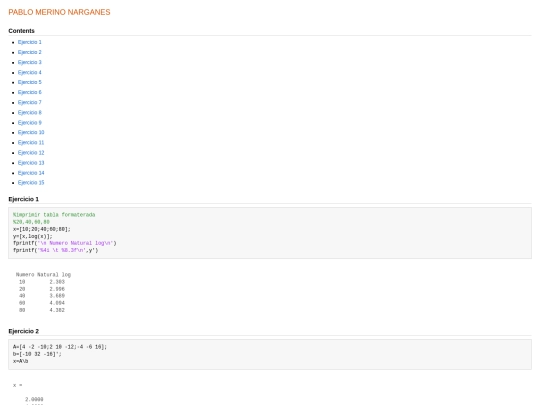
Task: Click the PABLO MERINO NARGANES title
Action: pyautogui.click(x=59, y=12)
